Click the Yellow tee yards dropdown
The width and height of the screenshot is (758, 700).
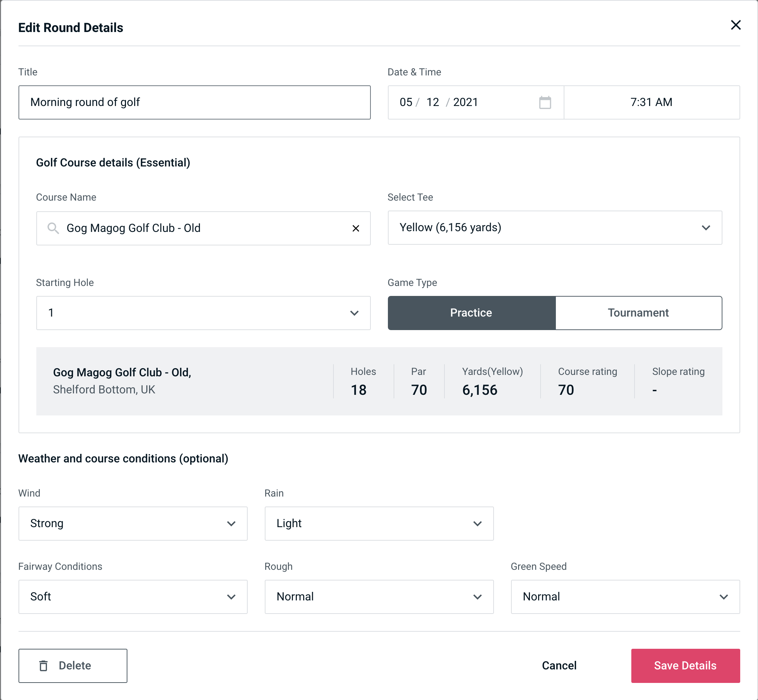coord(555,228)
